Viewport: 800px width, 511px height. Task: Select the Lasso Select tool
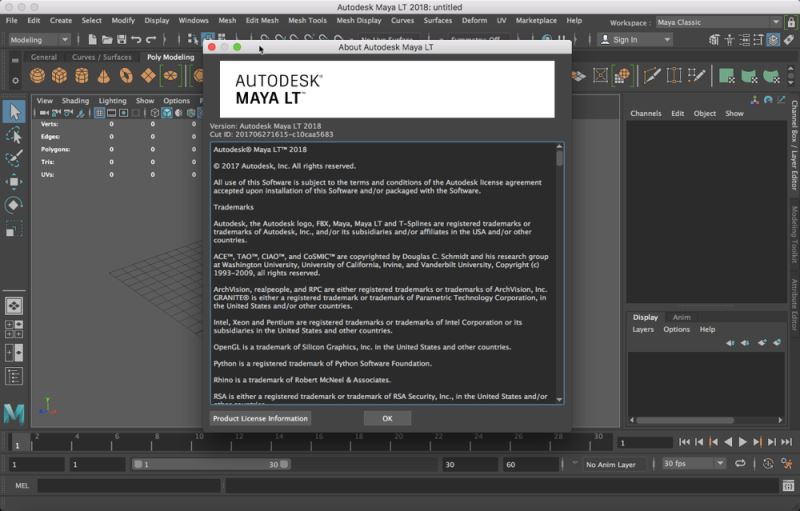14,136
